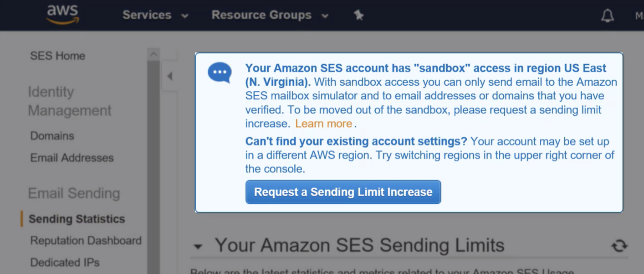Image resolution: width=644 pixels, height=274 pixels.
Task: View Dedicated IPs settings
Action: tap(64, 262)
